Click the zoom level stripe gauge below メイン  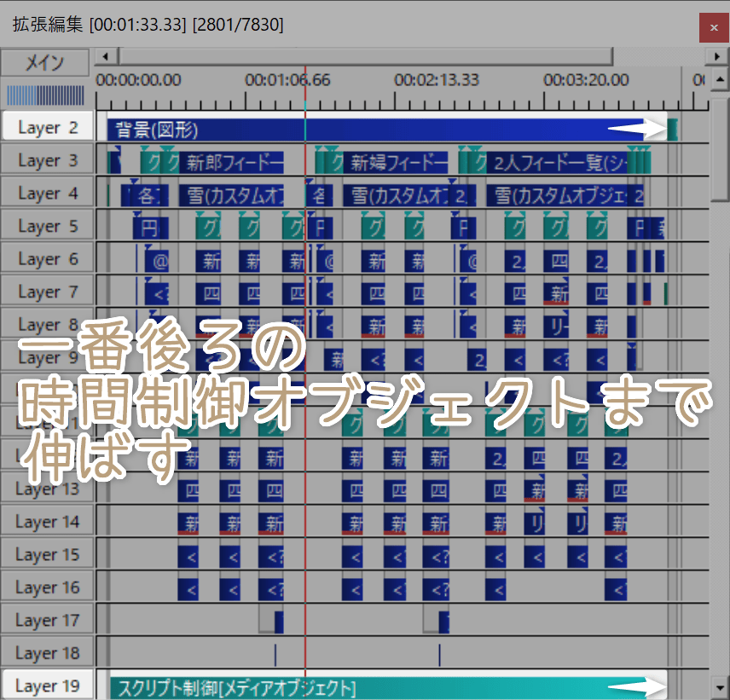point(47,94)
